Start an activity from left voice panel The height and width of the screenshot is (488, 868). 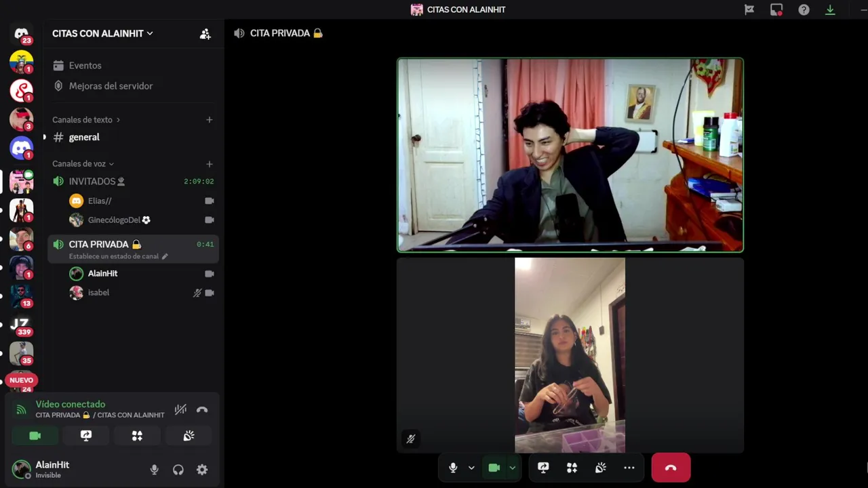tap(137, 436)
